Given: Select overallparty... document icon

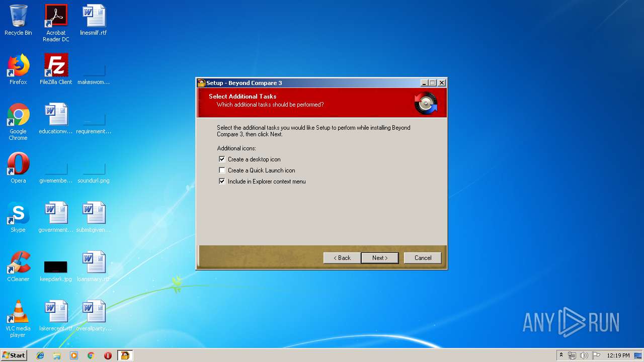Looking at the screenshot, I should tap(94, 316).
